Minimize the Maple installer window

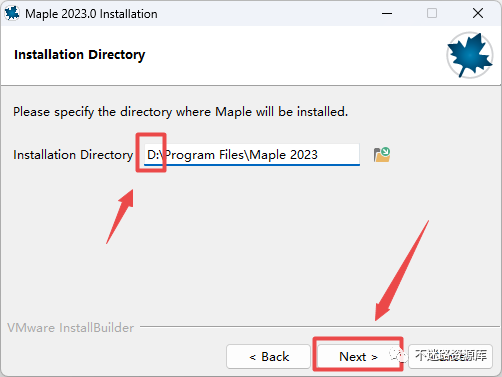(387, 14)
